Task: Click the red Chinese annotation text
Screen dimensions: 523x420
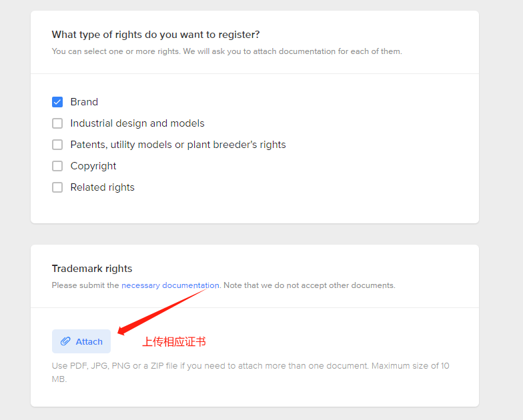Action: (174, 342)
